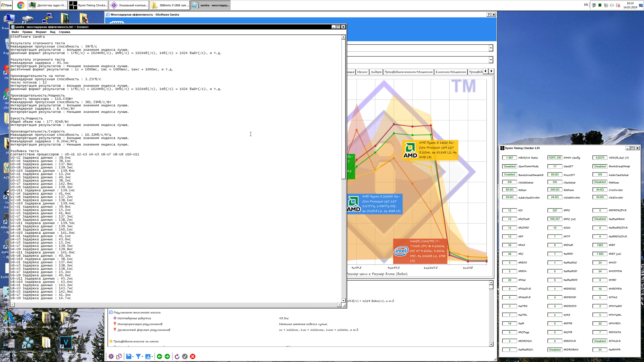Click the green back arrow icon

[x=159, y=357]
